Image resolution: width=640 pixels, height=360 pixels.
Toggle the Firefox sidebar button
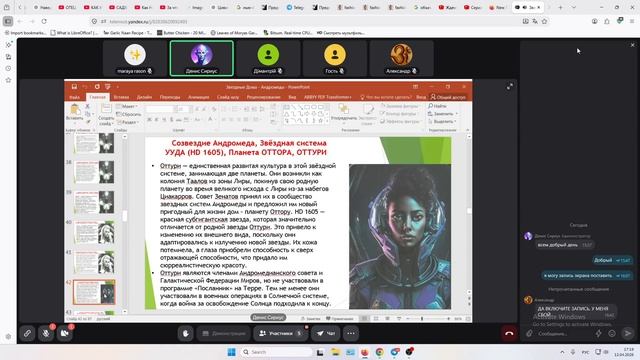click(x=8, y=21)
